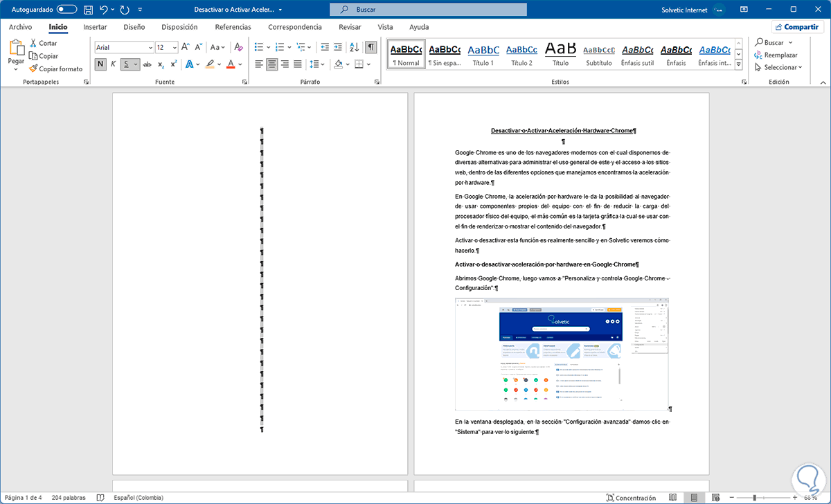Screen dimensions: 831x504
Task: Click the Copiar button
Action: pyautogui.click(x=43, y=56)
